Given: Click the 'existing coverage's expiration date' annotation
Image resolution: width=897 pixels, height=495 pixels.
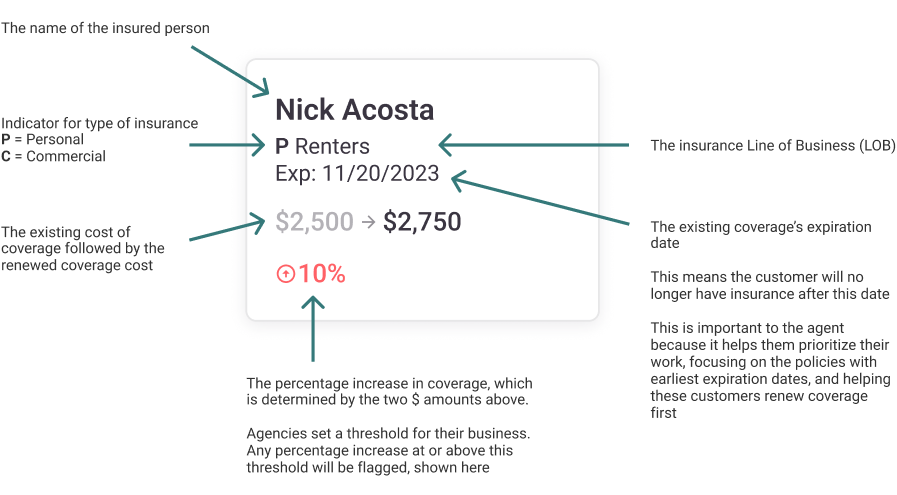Looking at the screenshot, I should (761, 235).
